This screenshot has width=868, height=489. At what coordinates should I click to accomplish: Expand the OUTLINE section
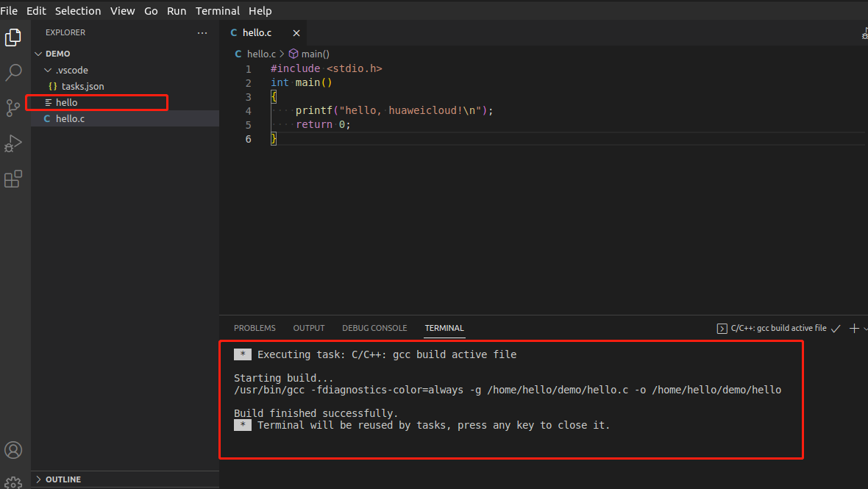pos(38,479)
